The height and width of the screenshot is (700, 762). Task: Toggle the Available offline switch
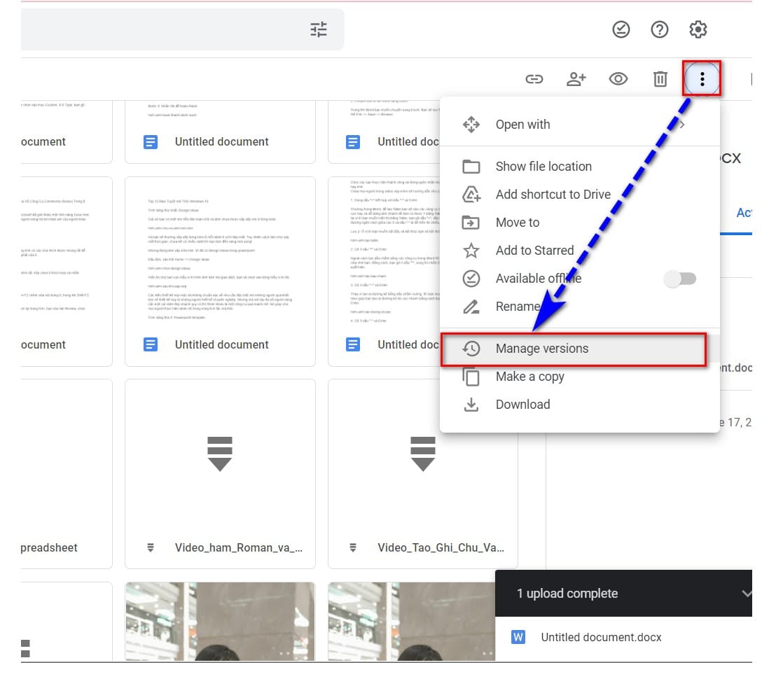coord(680,279)
